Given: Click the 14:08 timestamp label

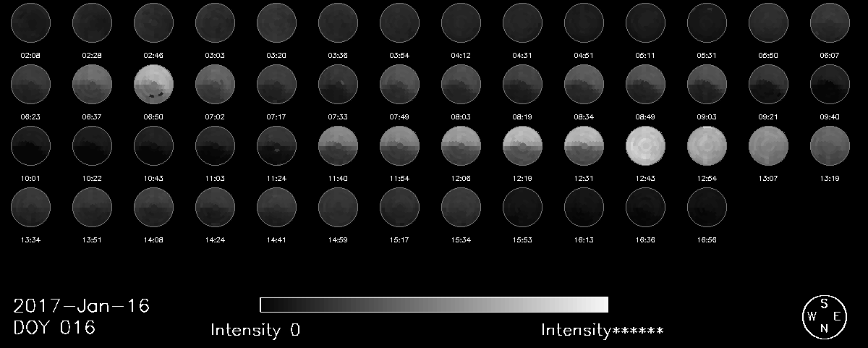Looking at the screenshot, I should click(153, 240).
